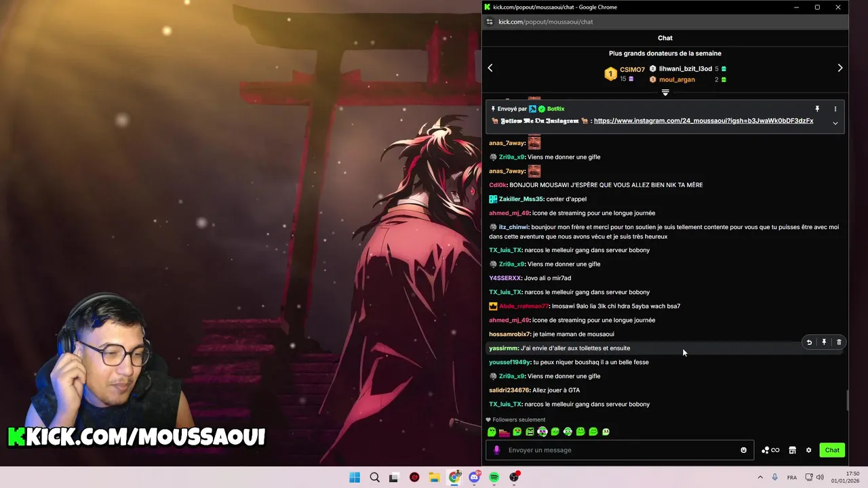The height and width of the screenshot is (488, 868).
Task: Open FRA language selector in tray
Action: tap(792, 477)
